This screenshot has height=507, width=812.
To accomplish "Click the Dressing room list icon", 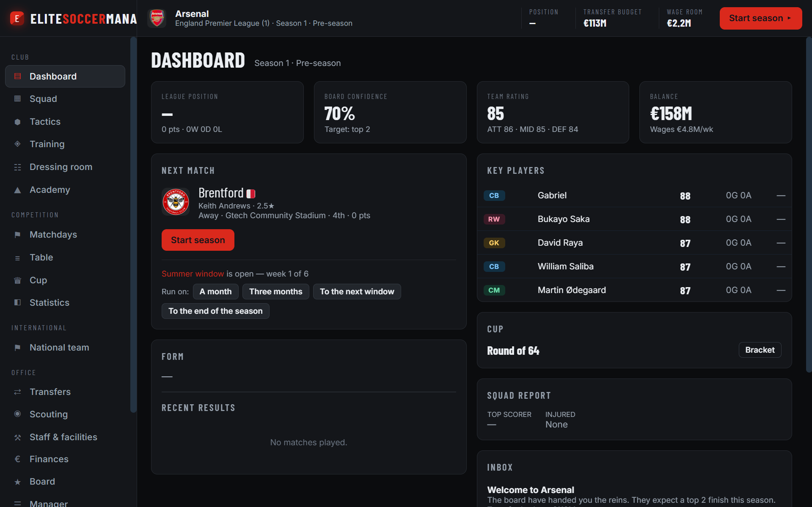I will pos(17,167).
